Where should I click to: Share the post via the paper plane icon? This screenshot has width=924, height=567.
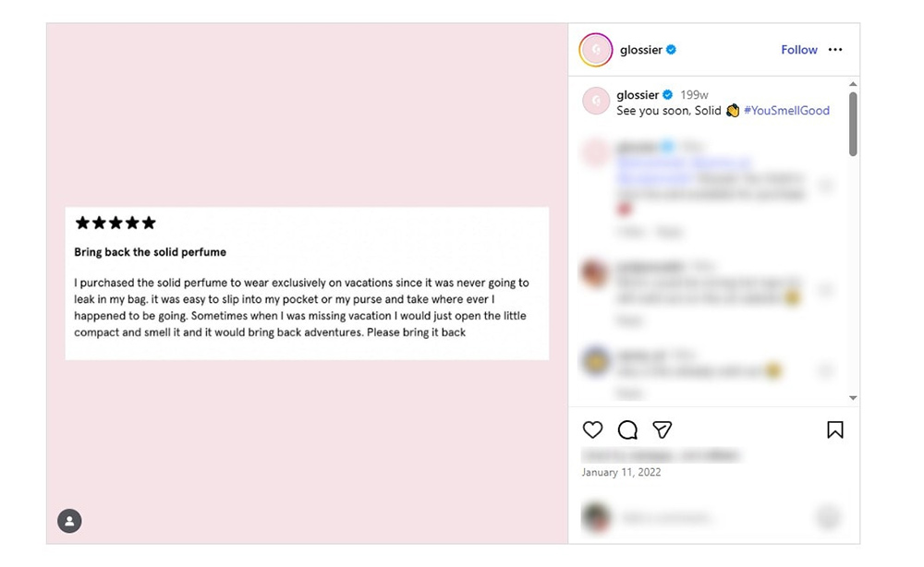663,429
